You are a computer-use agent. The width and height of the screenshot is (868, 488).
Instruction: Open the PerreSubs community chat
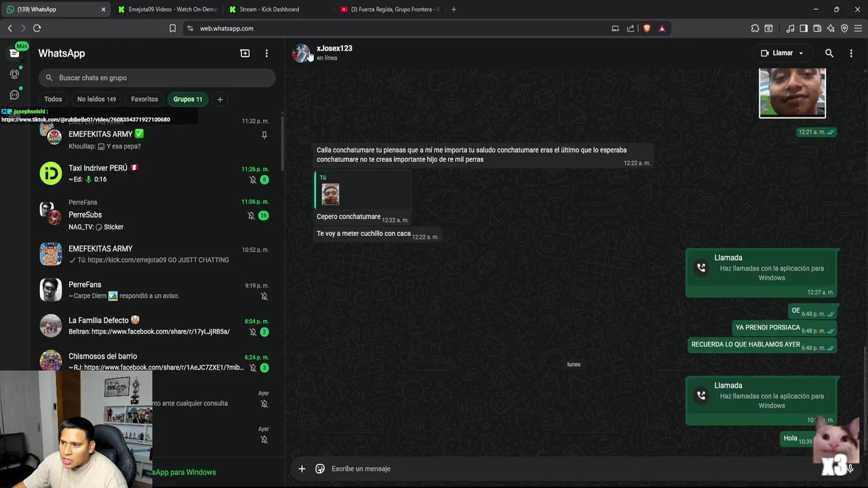click(157, 214)
